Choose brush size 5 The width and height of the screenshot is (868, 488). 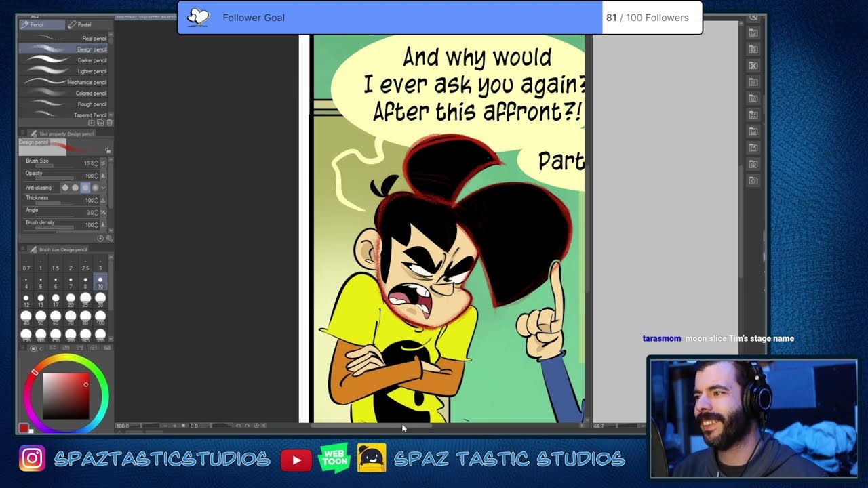(x=41, y=283)
